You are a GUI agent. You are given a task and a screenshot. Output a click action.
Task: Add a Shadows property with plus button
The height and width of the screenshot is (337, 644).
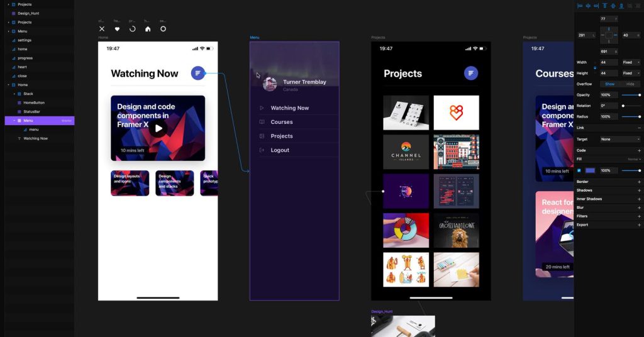pyautogui.click(x=639, y=191)
